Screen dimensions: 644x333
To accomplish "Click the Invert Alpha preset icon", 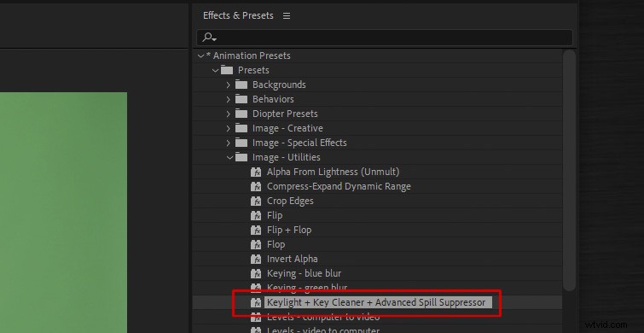I will 256,259.
